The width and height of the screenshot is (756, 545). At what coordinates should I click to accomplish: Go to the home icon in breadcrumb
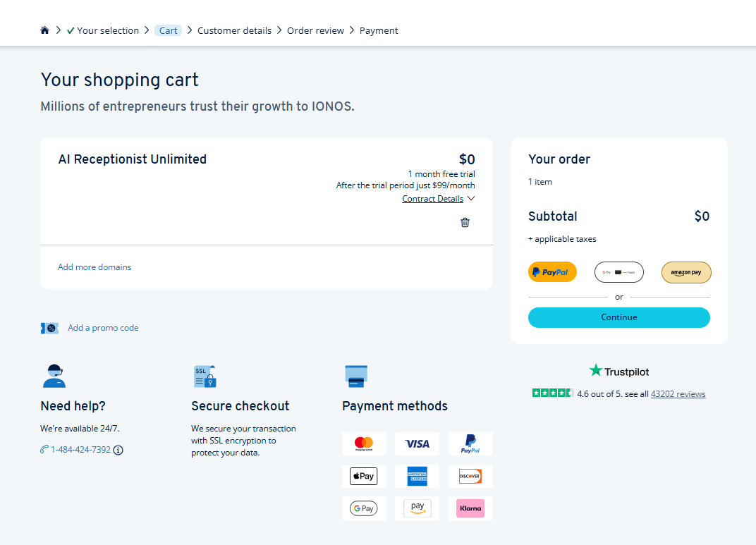click(44, 30)
